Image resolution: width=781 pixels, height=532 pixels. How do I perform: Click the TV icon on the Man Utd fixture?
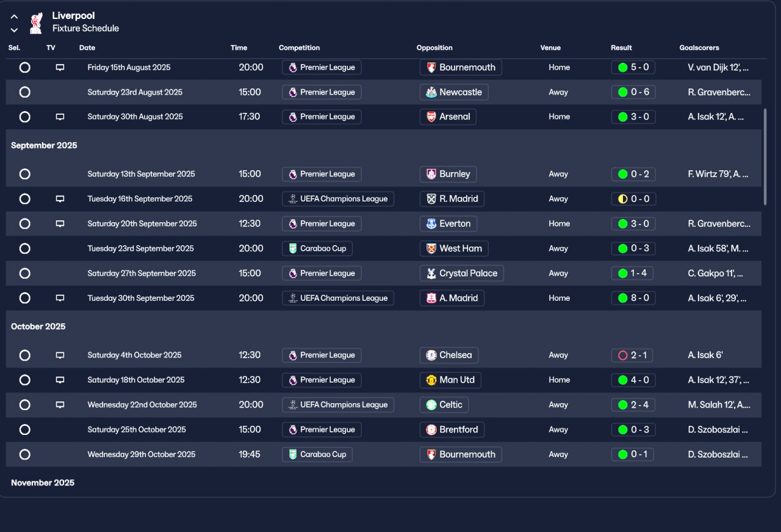click(x=60, y=380)
